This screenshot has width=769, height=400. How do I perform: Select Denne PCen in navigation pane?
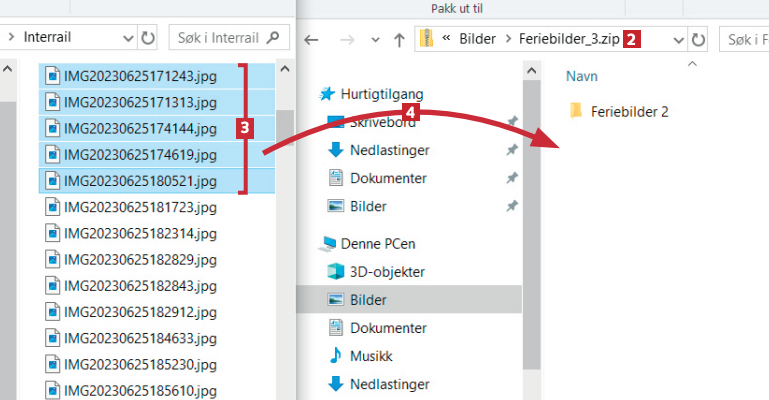click(378, 244)
